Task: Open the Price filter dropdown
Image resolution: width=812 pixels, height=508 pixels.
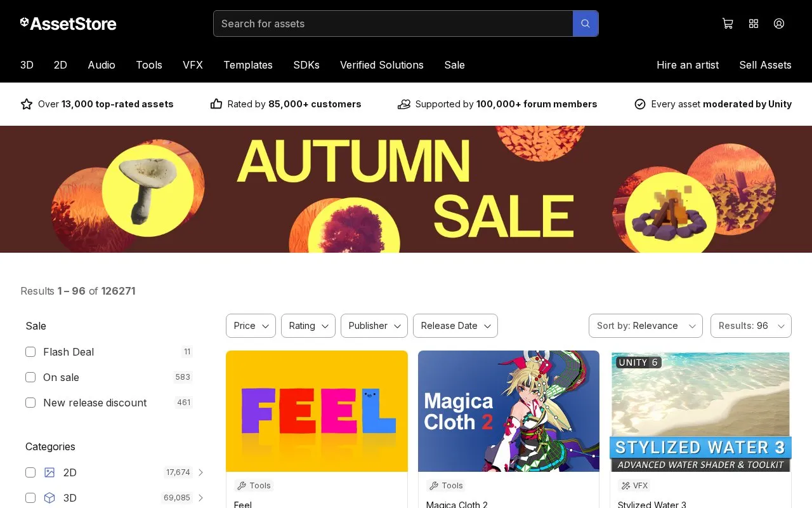Action: [x=251, y=326]
